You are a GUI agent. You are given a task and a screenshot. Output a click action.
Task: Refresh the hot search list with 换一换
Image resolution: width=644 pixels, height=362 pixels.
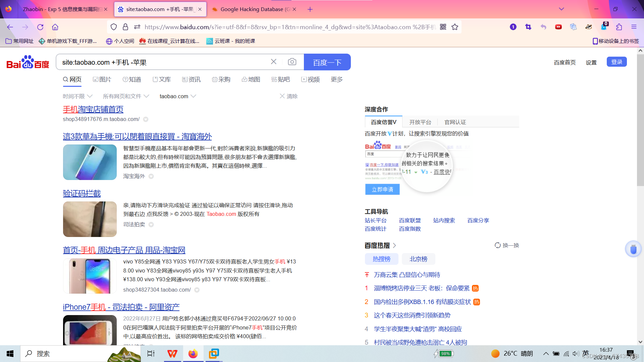tap(507, 245)
